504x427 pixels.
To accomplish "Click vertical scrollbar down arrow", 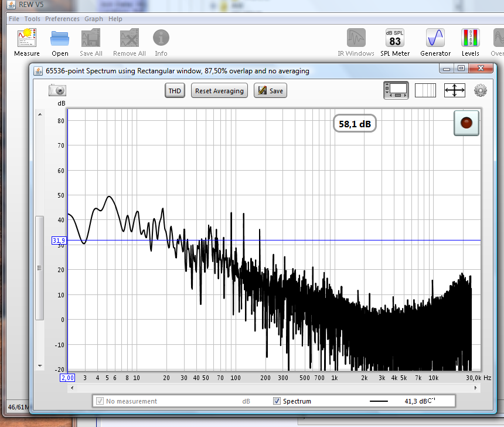I will pos(40,365).
